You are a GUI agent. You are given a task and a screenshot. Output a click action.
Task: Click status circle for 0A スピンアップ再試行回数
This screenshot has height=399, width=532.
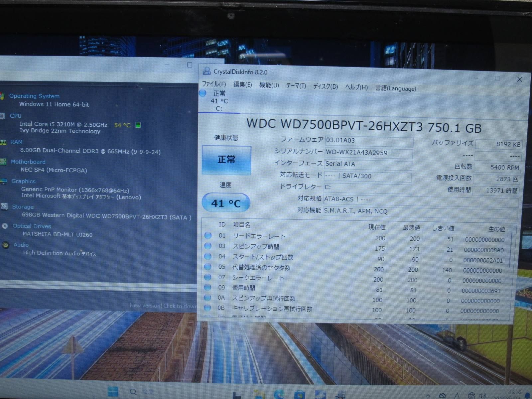pos(208,297)
